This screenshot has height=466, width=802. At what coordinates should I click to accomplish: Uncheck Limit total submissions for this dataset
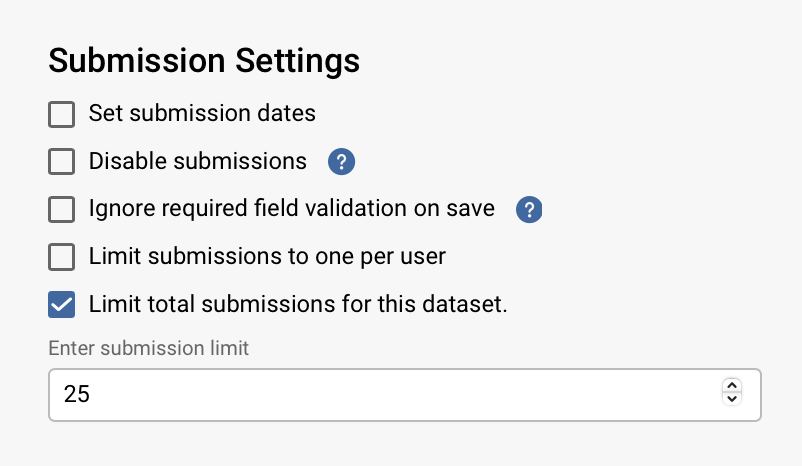click(62, 305)
